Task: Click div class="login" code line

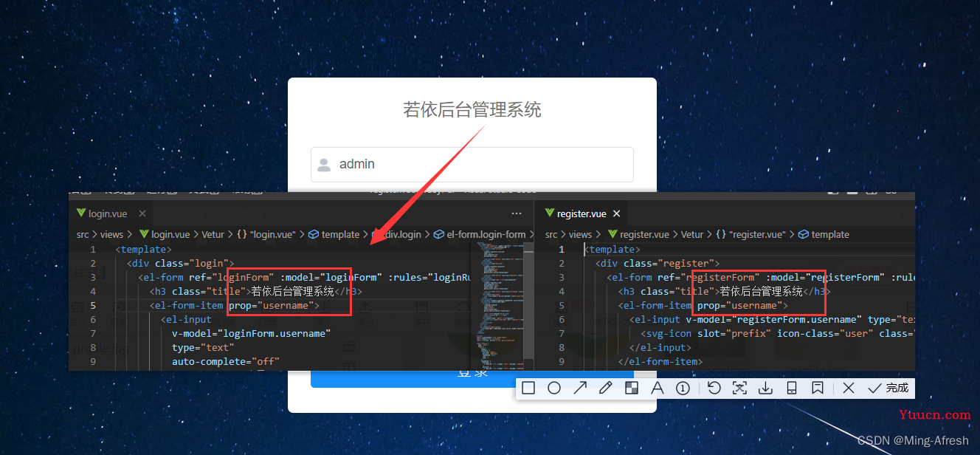Action: pos(181,263)
